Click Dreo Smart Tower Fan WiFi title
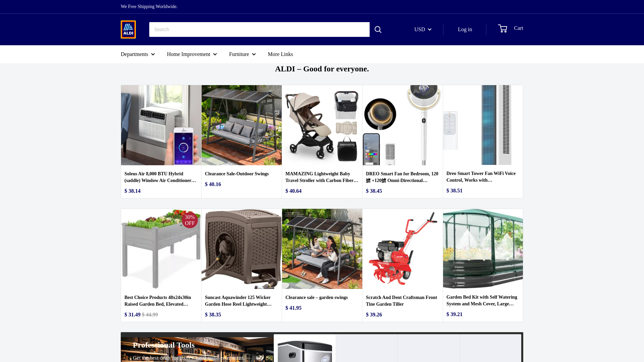Image resolution: width=644 pixels, height=362 pixels. point(481,177)
